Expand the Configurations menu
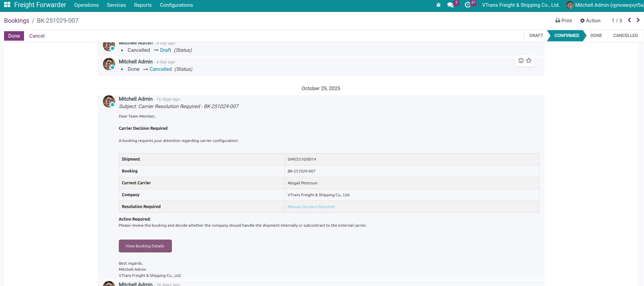This screenshot has width=644, height=286. [x=176, y=5]
